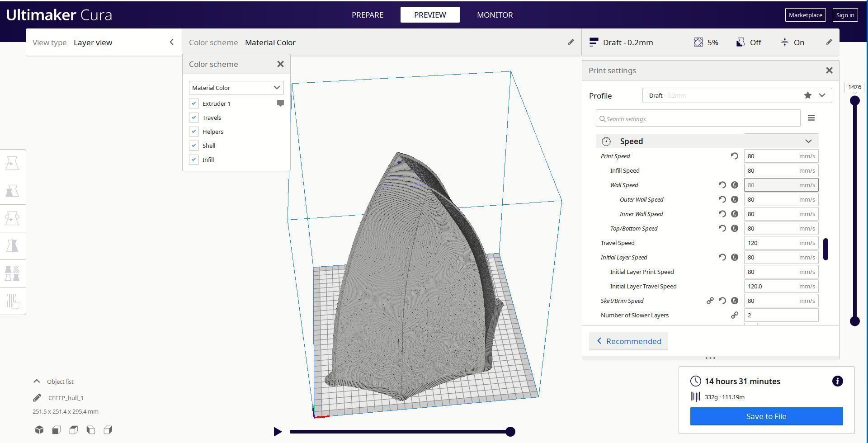This screenshot has height=443, width=868.
Task: Click the layer number 1476 label
Action: pyautogui.click(x=854, y=87)
